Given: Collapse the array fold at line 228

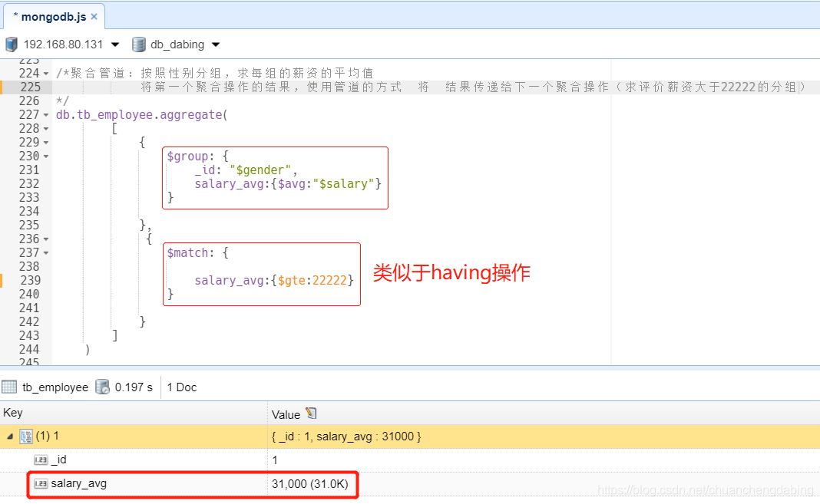Looking at the screenshot, I should [46, 128].
